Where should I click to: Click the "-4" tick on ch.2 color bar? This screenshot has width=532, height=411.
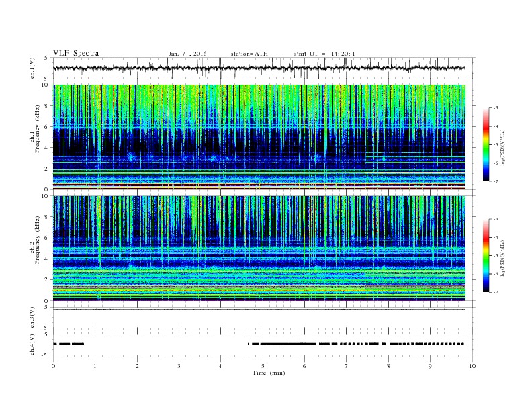496,237
